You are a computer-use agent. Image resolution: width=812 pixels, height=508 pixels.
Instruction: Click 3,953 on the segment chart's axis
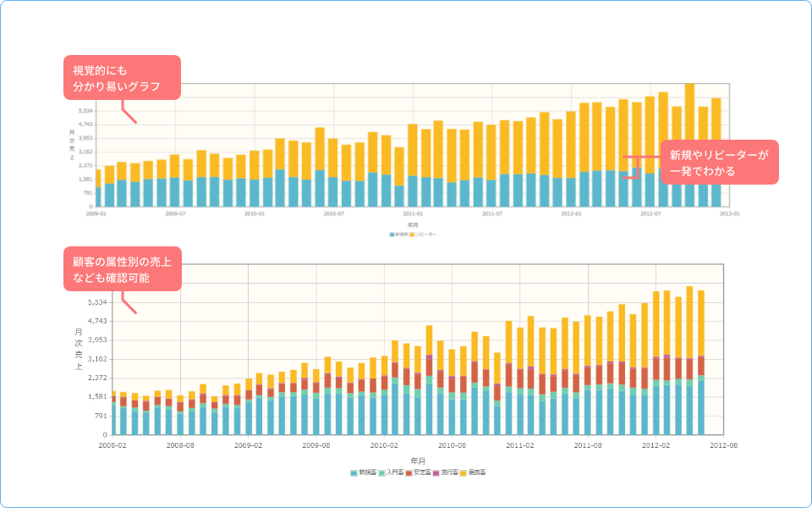97,340
